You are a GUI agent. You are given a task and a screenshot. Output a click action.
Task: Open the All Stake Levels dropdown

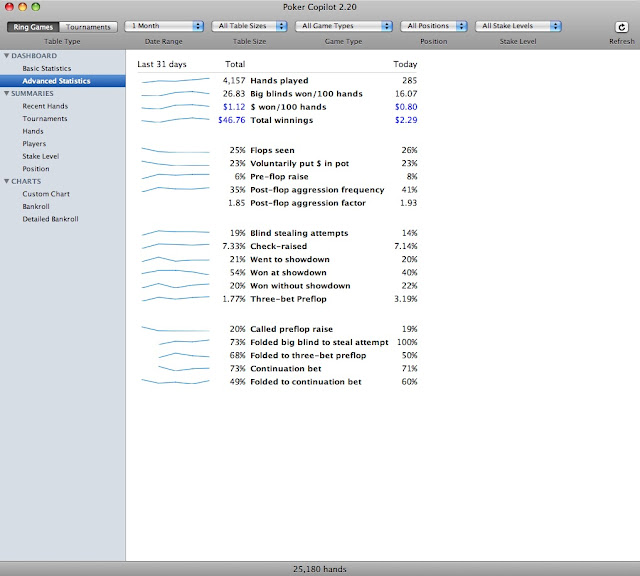(x=518, y=26)
